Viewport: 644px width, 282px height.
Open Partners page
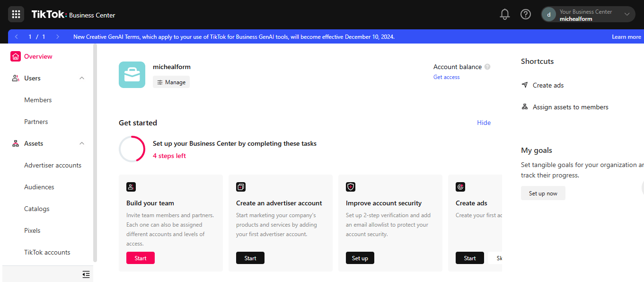click(36, 122)
